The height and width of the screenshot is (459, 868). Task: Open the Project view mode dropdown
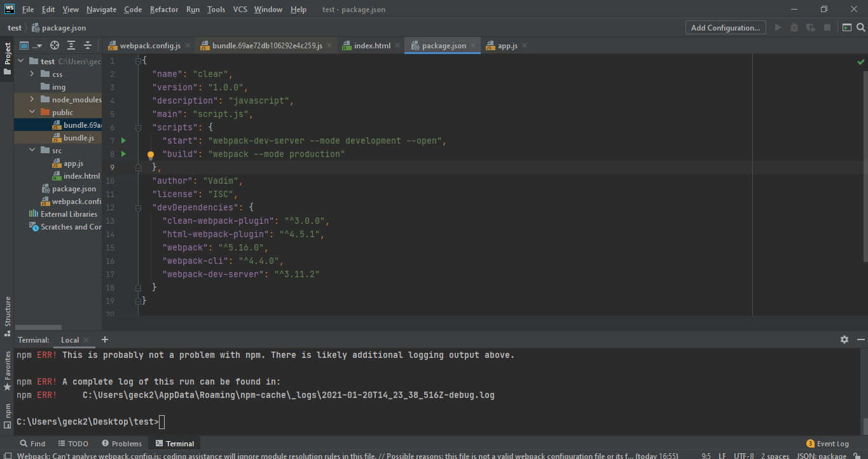31,45
